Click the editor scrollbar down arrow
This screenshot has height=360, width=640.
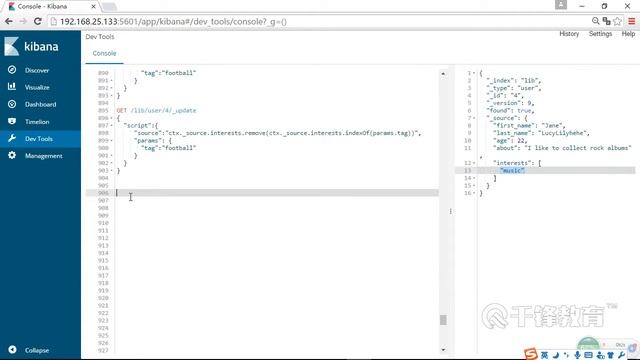point(443,349)
